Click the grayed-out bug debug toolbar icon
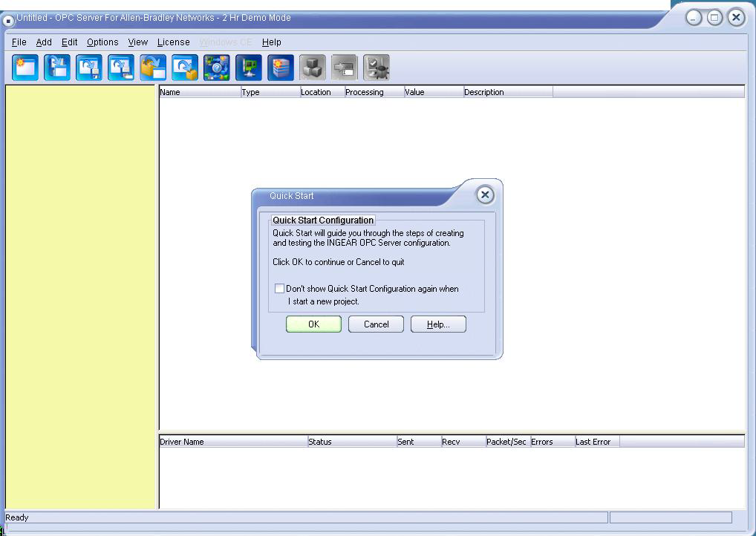Screen dimensions: 756x536 (376, 68)
